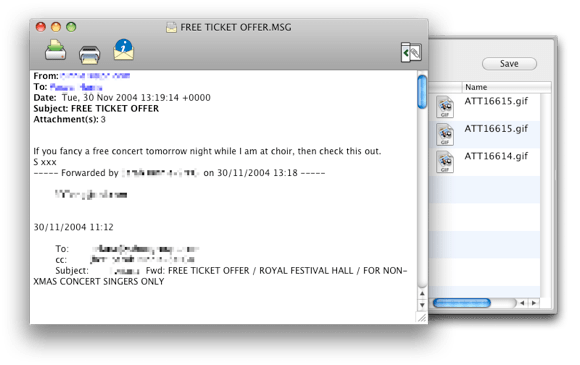580x365 pixels.
Task: Toggle the attachments drawer paperclip icon
Action: 411,53
